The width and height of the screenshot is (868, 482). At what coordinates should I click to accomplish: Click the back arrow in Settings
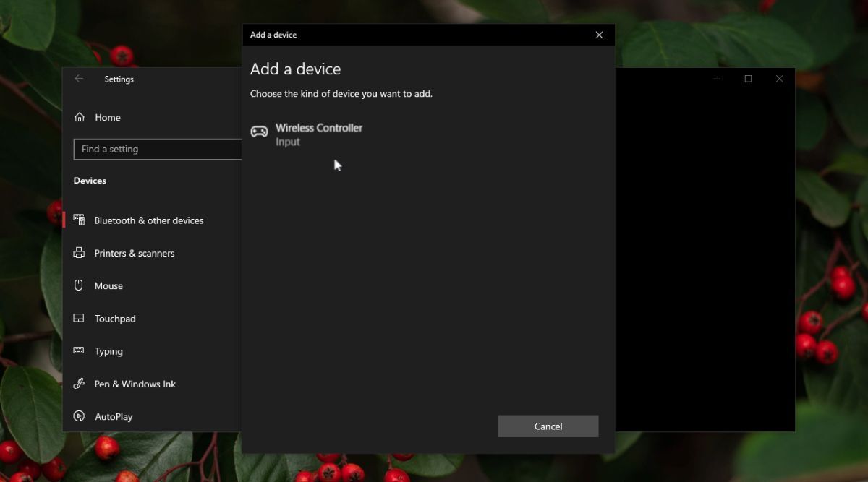point(79,79)
